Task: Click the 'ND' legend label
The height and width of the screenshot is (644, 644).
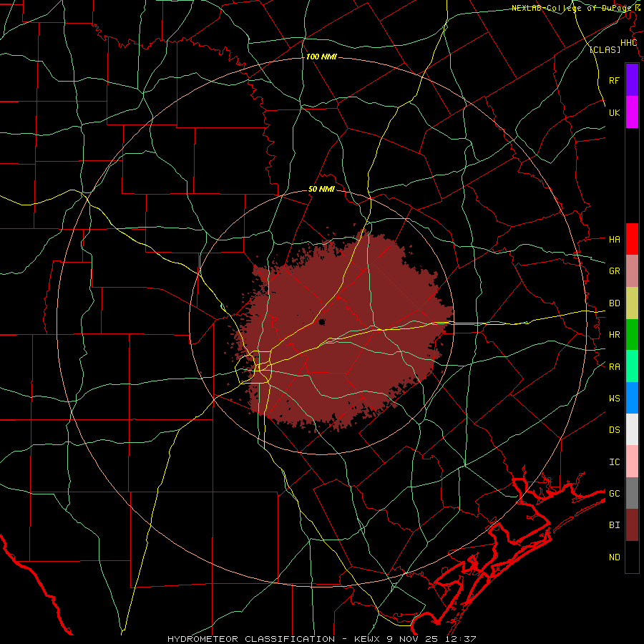Action: pyautogui.click(x=614, y=557)
